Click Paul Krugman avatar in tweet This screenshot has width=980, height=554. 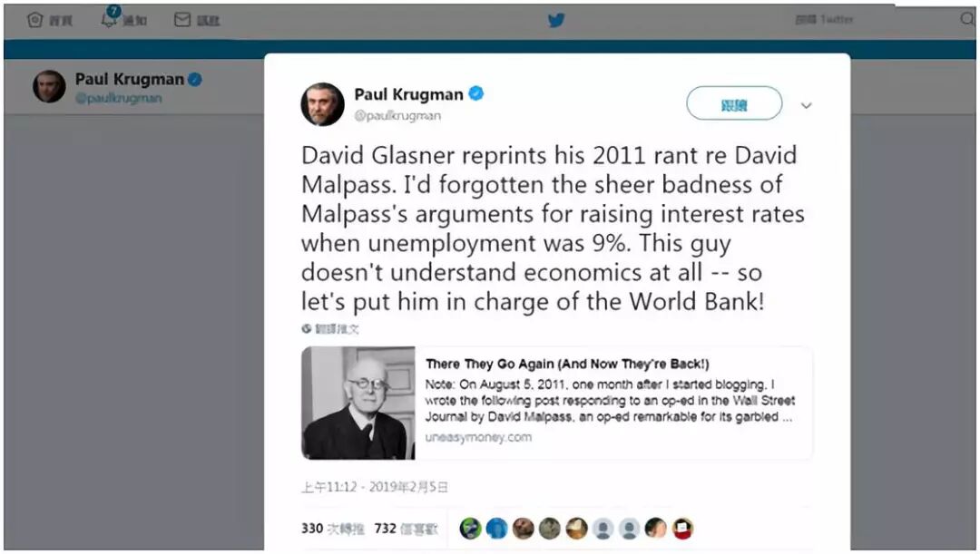click(322, 104)
